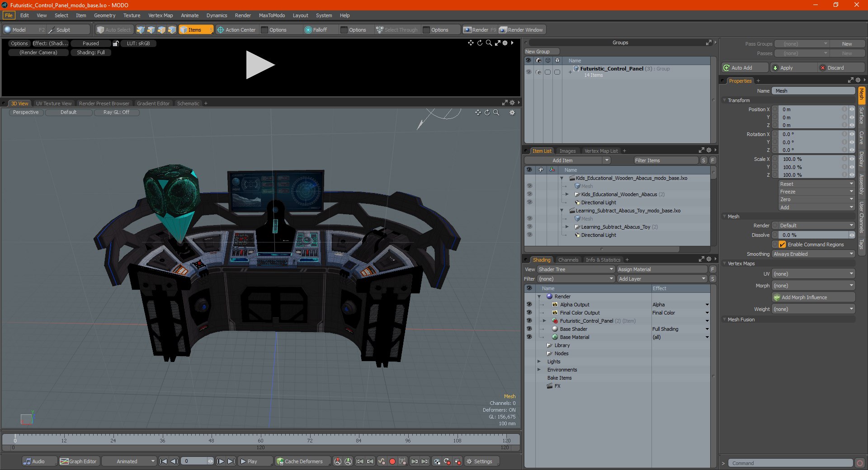The width and height of the screenshot is (868, 470).
Task: Click Command input field
Action: coord(790,463)
